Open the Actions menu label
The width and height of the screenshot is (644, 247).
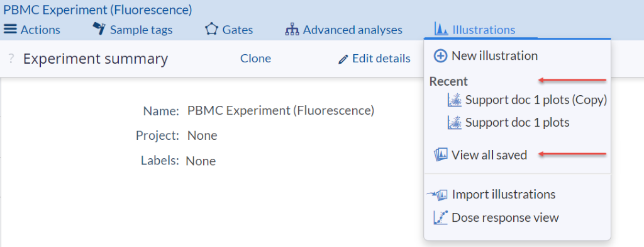[x=40, y=30]
